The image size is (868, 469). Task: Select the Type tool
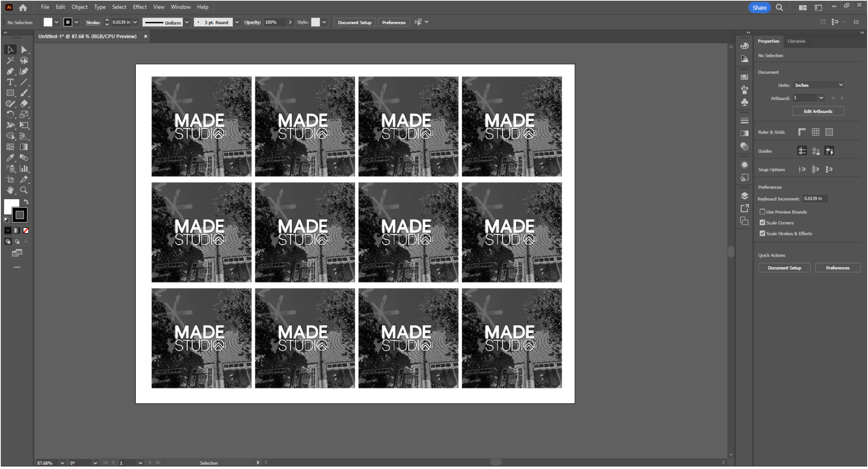point(10,82)
